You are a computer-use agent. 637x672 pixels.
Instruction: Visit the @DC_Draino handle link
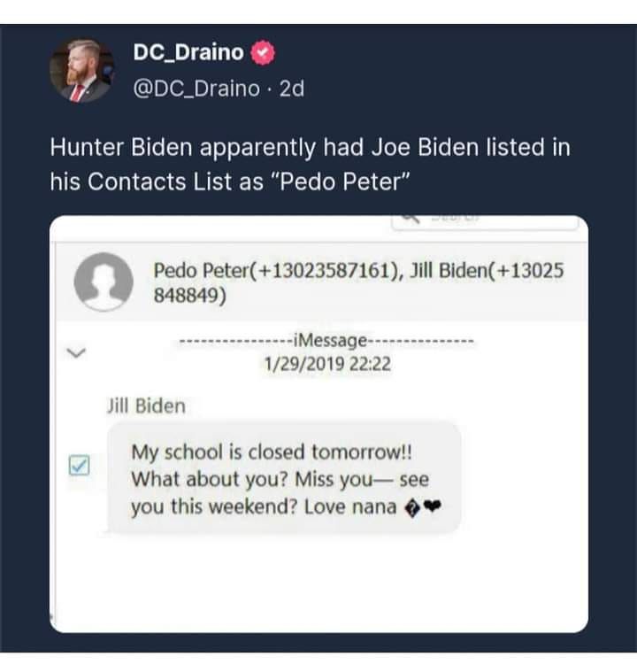tap(196, 89)
